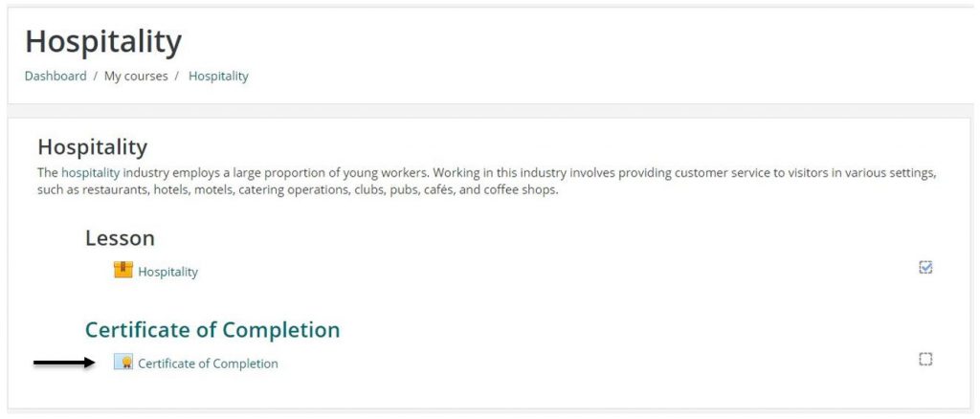The width and height of the screenshot is (980, 419).
Task: Open the Hospitality lesson activity link
Action: [167, 272]
